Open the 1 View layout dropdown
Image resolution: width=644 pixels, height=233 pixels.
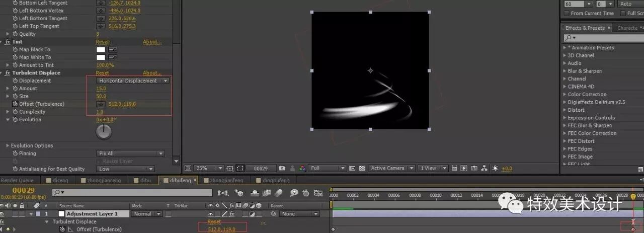433,168
